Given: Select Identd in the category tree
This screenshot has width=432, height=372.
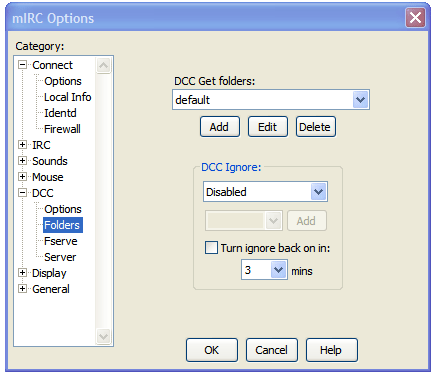Looking at the screenshot, I should pos(60,113).
